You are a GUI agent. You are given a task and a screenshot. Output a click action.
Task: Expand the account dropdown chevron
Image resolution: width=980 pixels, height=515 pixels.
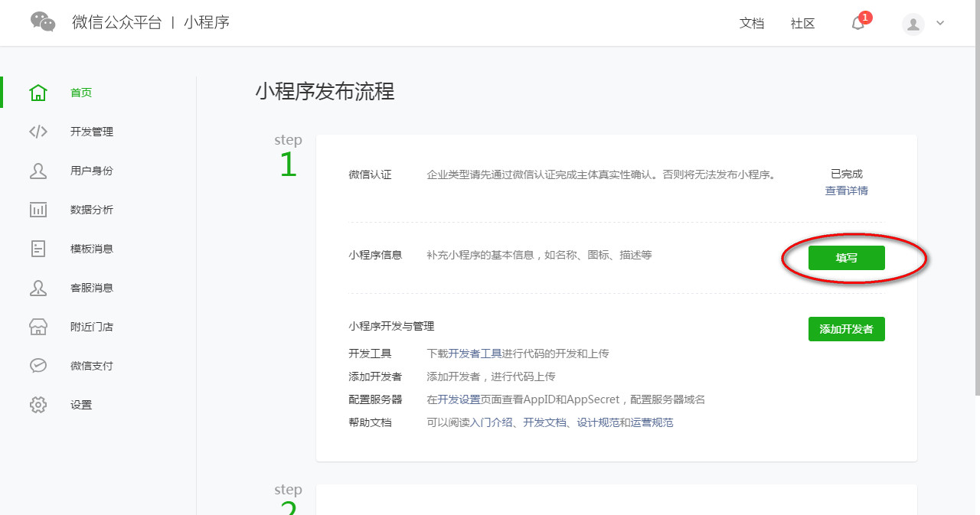pos(939,24)
